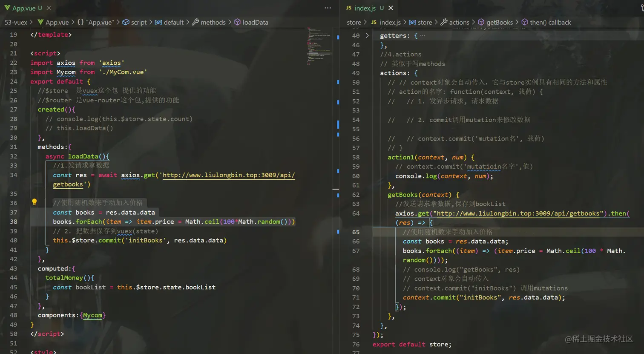Click the action1(context, num) definition
Viewport: 644px width, 354px height.
(431, 157)
